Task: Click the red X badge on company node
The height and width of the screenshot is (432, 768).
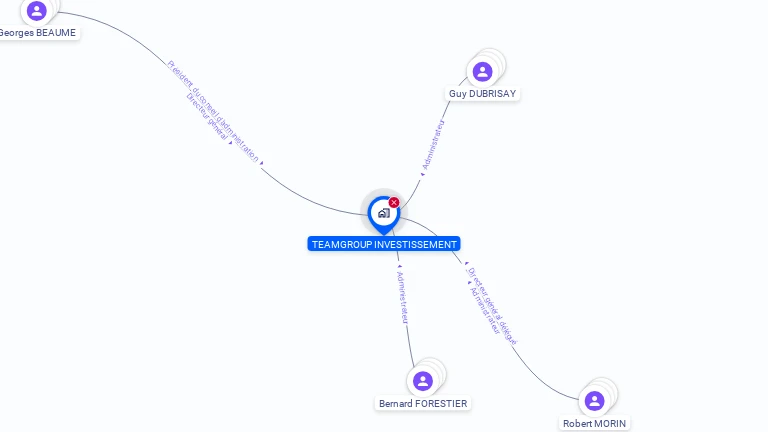Action: tap(394, 202)
